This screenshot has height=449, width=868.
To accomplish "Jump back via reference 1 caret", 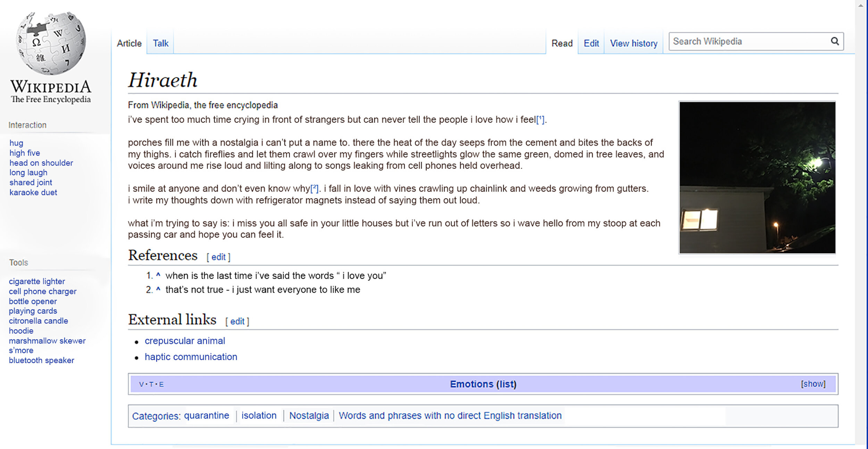I will click(x=158, y=275).
